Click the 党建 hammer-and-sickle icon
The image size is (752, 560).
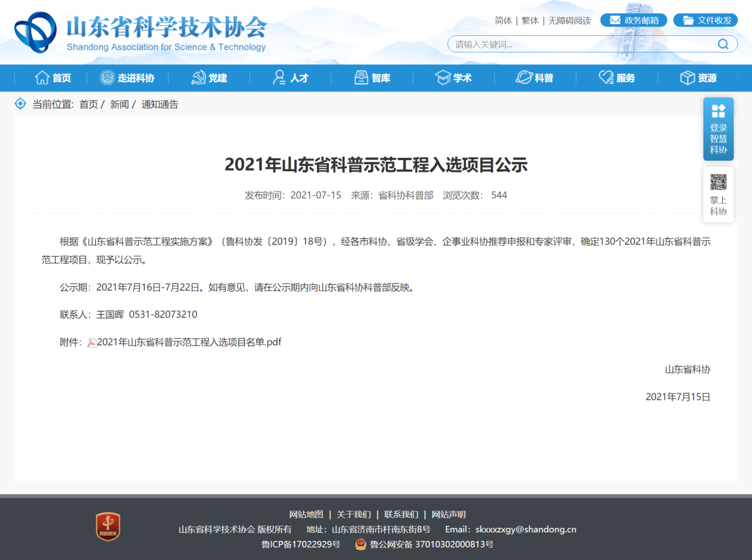point(199,77)
